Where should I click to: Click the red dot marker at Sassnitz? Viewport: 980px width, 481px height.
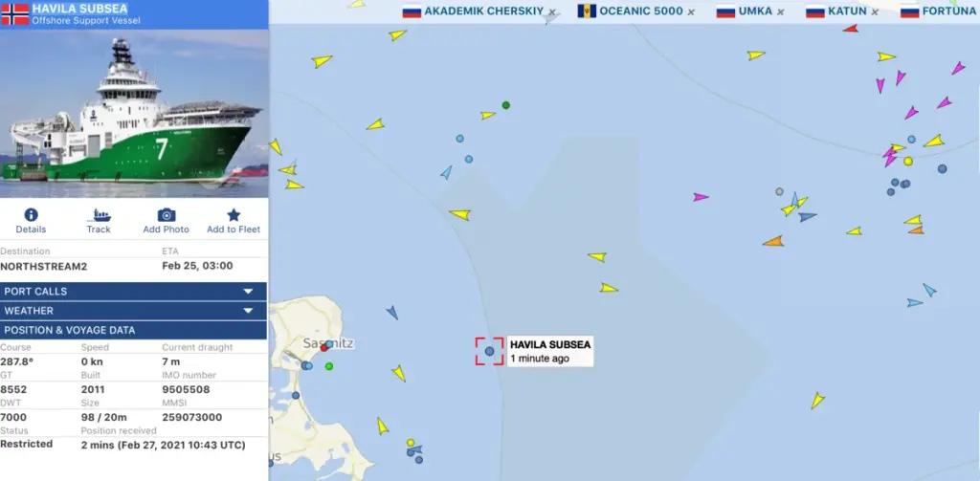click(323, 348)
